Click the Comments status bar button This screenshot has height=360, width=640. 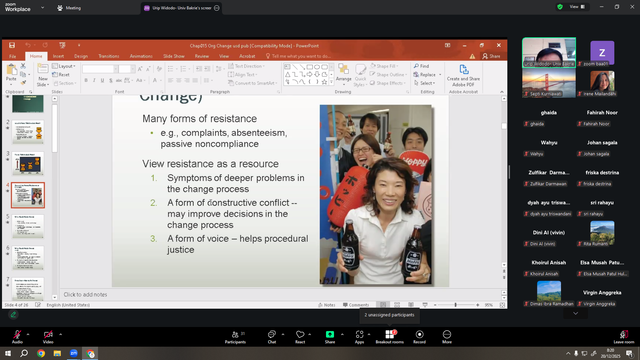coord(356,305)
